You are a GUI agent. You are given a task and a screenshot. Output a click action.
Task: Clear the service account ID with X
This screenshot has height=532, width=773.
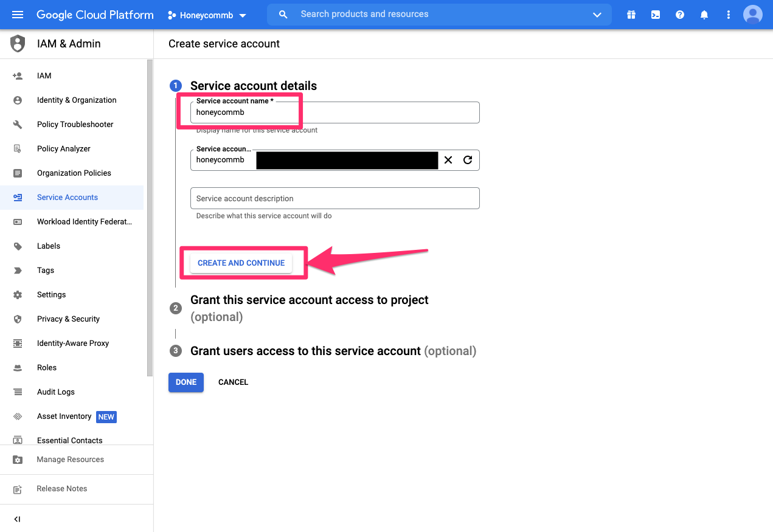pyautogui.click(x=448, y=160)
